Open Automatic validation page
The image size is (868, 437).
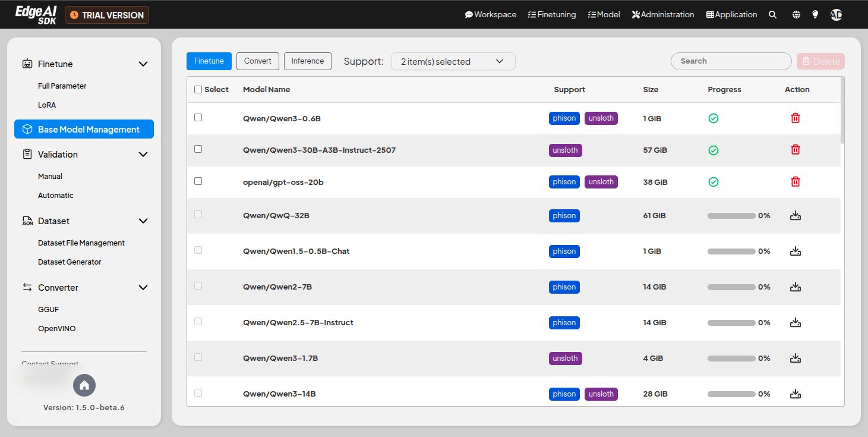pyautogui.click(x=56, y=195)
